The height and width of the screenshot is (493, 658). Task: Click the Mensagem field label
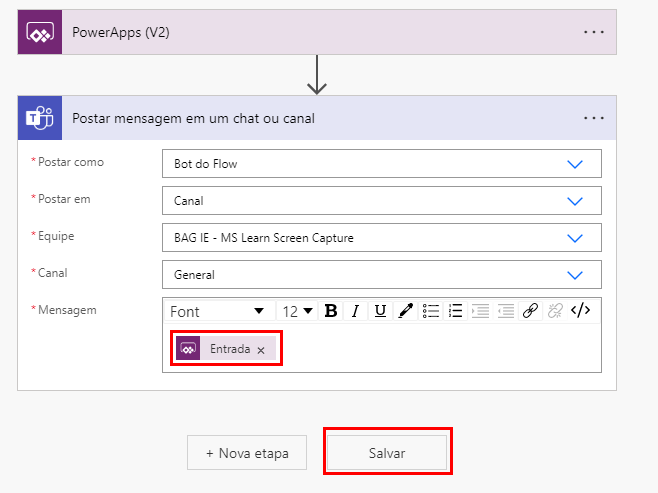[67, 310]
